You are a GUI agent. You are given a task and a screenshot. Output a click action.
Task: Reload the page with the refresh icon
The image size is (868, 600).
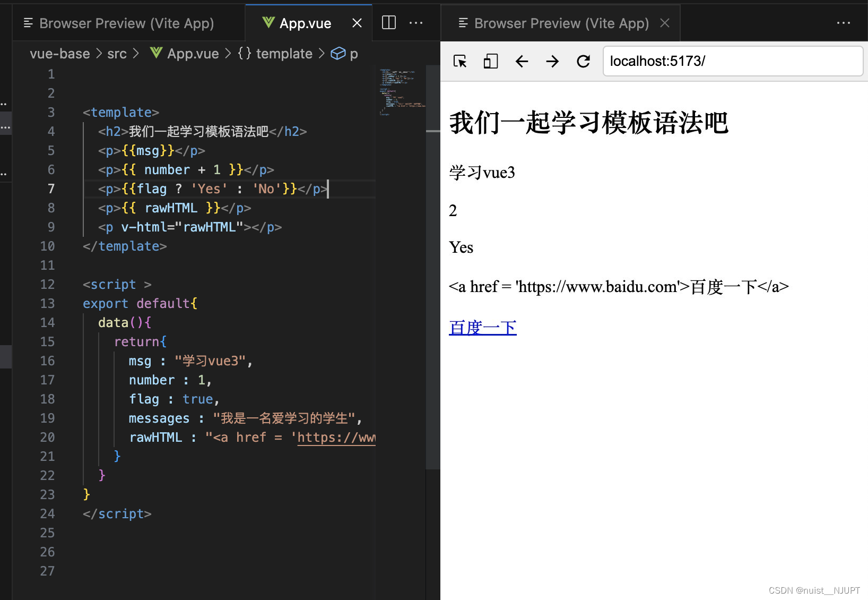click(x=583, y=61)
